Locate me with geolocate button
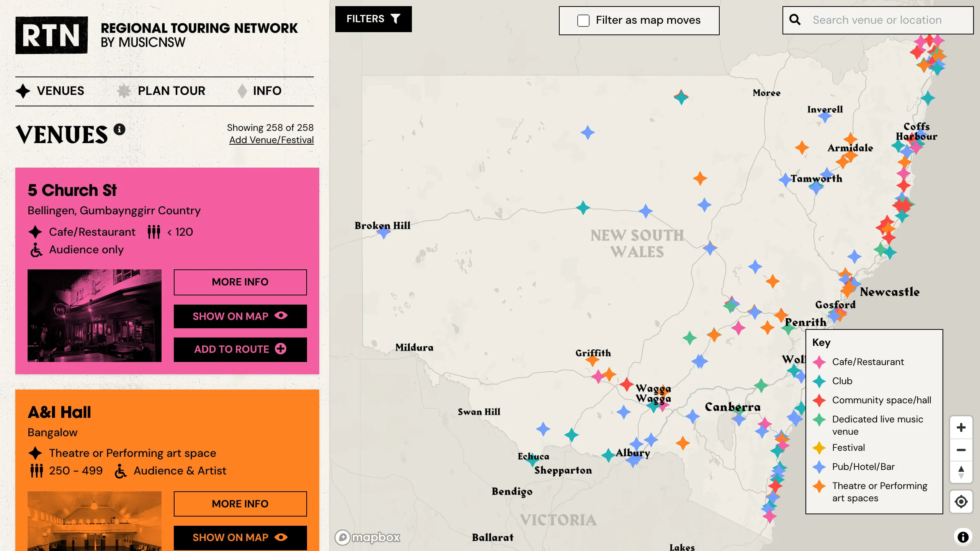This screenshot has height=551, width=980. coord(961,502)
